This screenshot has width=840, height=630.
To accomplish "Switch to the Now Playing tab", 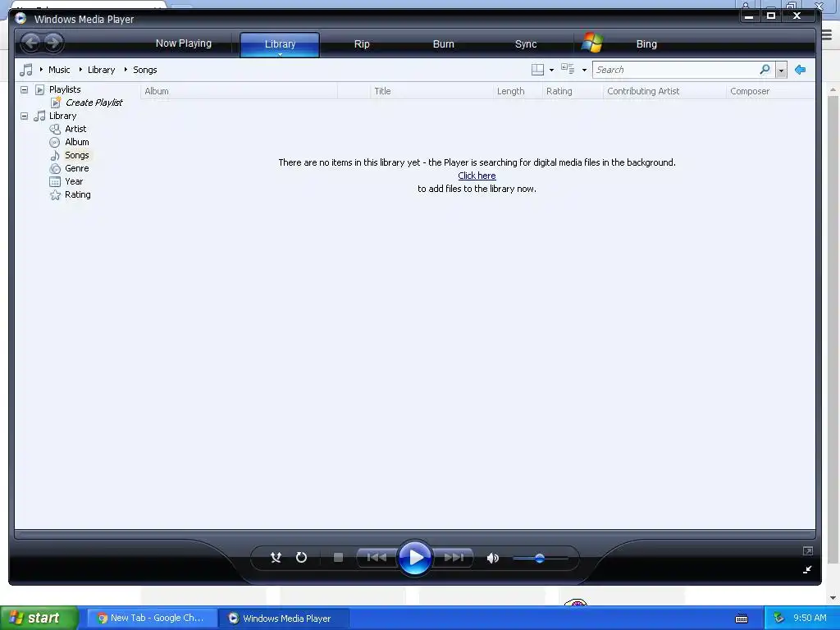I will (183, 43).
